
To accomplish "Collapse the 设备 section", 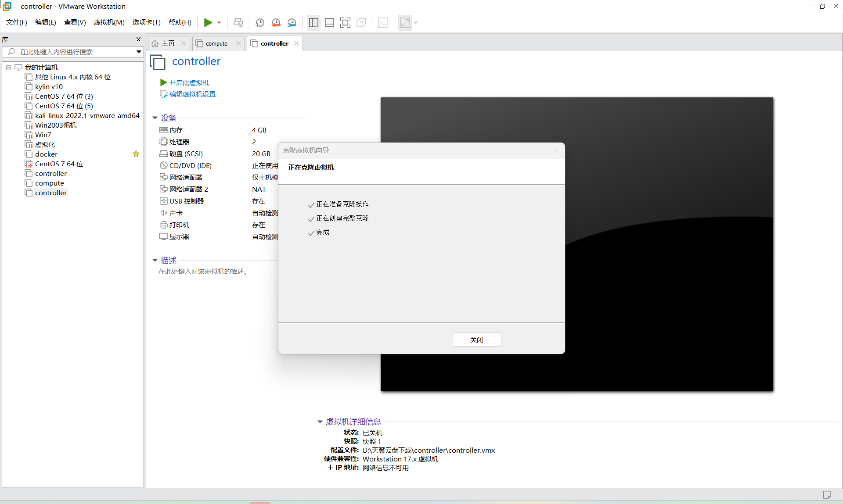I will (155, 118).
